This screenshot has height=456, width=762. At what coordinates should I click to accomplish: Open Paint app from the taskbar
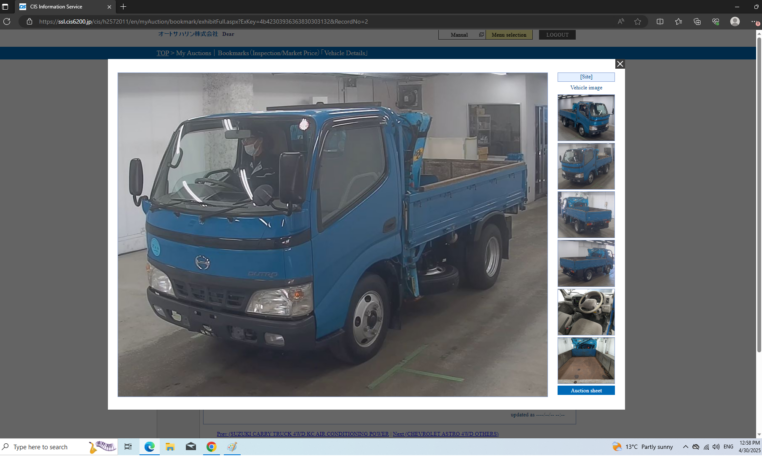pos(232,447)
